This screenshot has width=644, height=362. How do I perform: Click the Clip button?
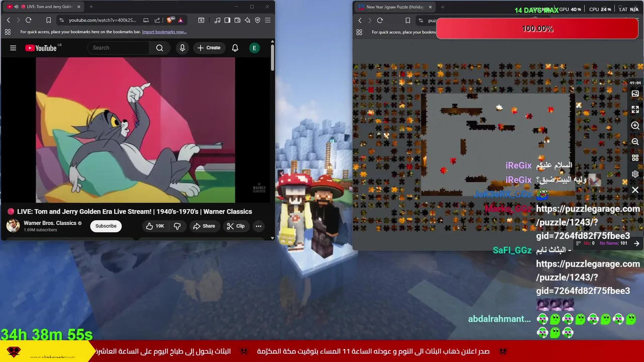click(235, 226)
